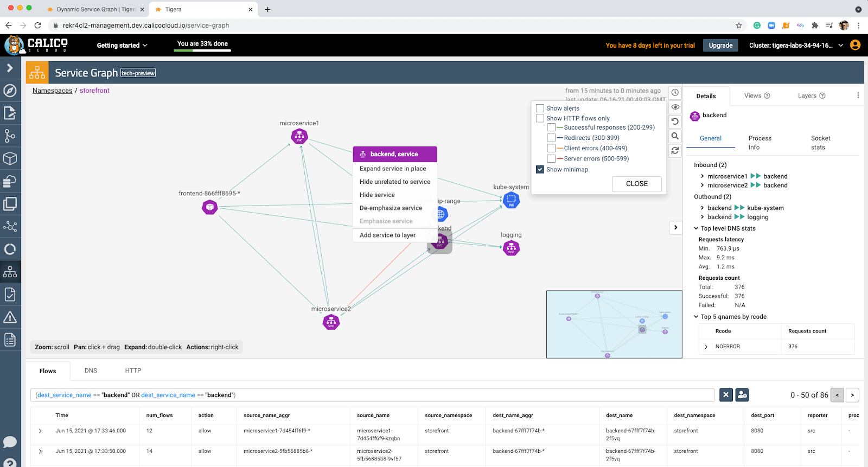Open the flow visualization nodes sidebar icon

[x=10, y=226]
